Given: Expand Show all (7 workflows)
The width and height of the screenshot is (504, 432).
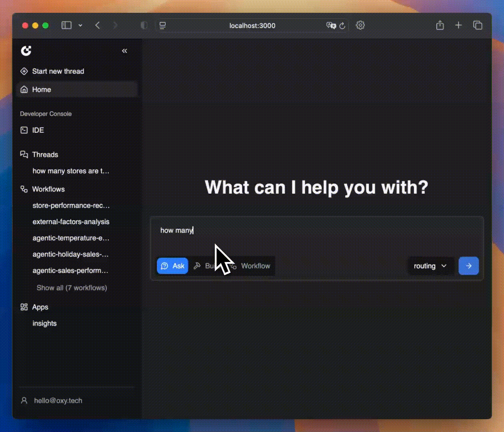Looking at the screenshot, I should click(72, 288).
